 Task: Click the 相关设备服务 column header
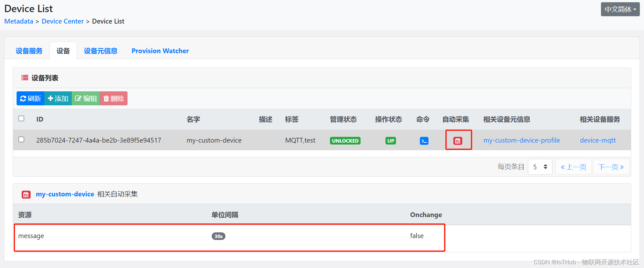tap(600, 119)
